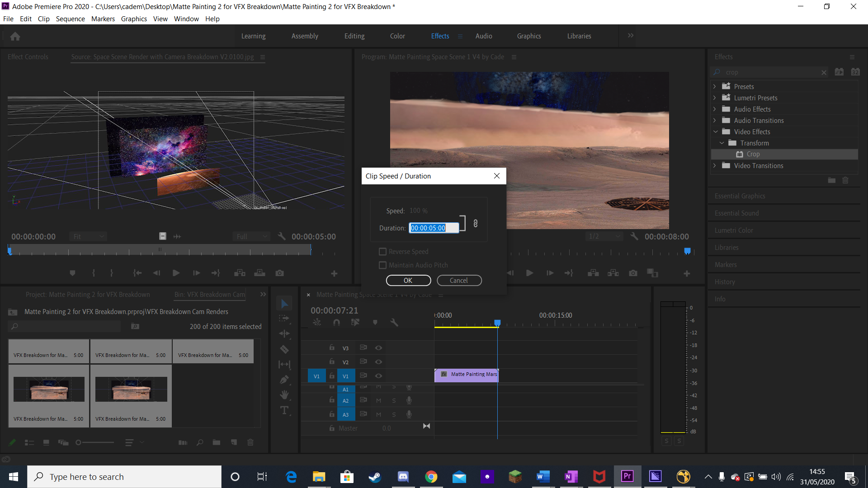This screenshot has width=868, height=488.
Task: Click Cancel in Clip Speed dialog
Action: pos(459,281)
